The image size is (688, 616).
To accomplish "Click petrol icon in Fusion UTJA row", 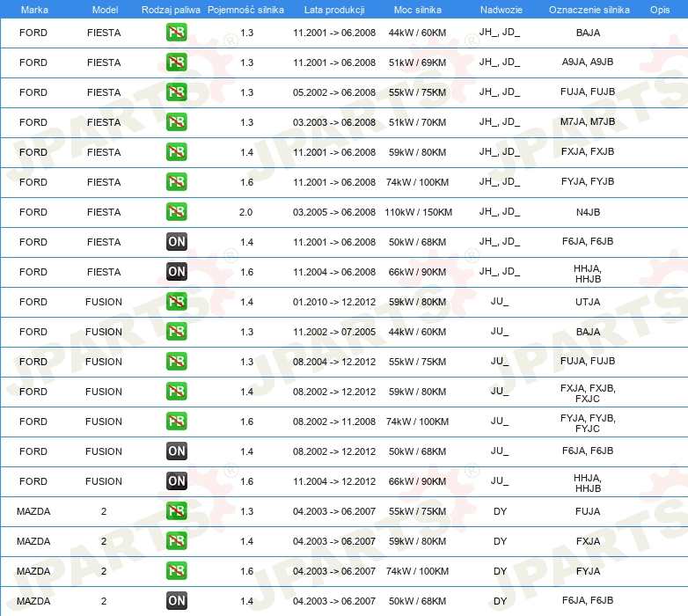I will [x=176, y=302].
